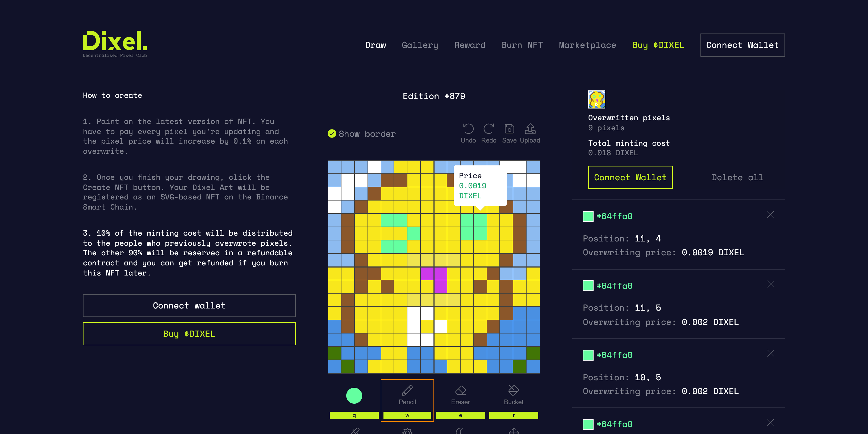Click the '0.018 DIXEL' total minting cost
The image size is (868, 434).
pyautogui.click(x=613, y=153)
